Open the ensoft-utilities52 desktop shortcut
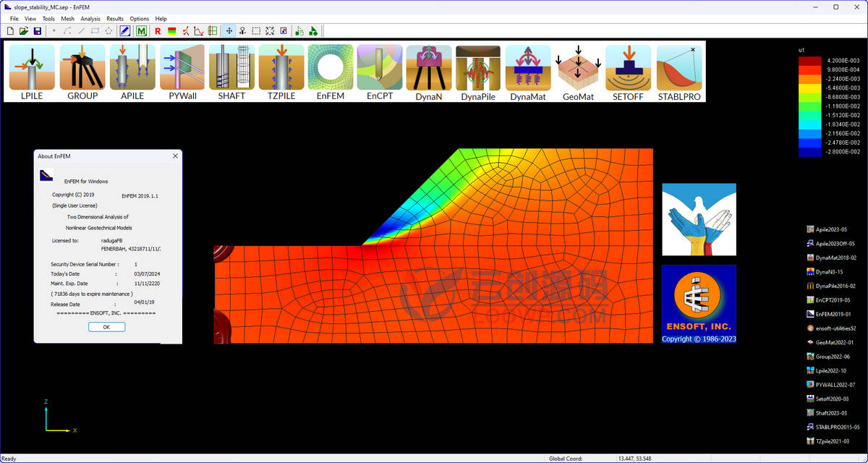The image size is (868, 463). [x=831, y=328]
